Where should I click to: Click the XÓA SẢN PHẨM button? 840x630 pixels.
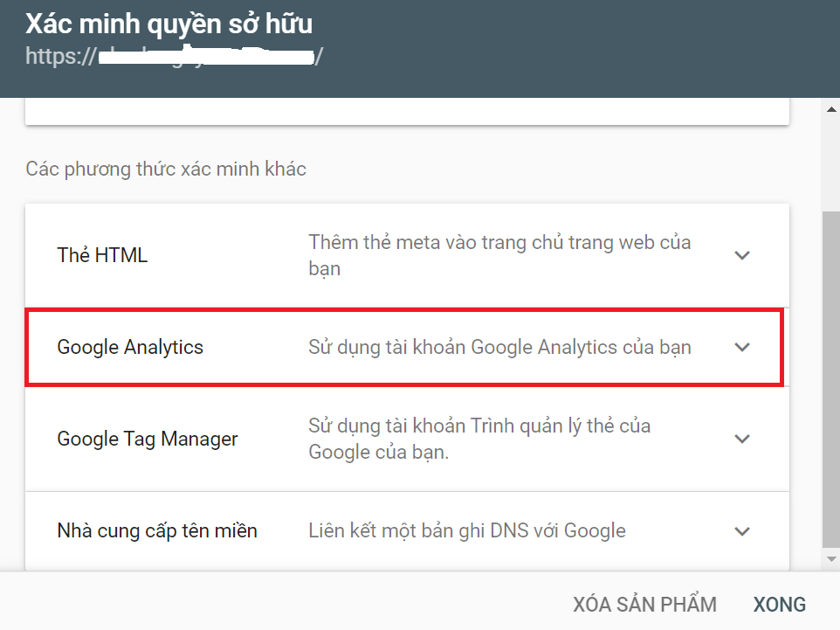click(x=644, y=604)
